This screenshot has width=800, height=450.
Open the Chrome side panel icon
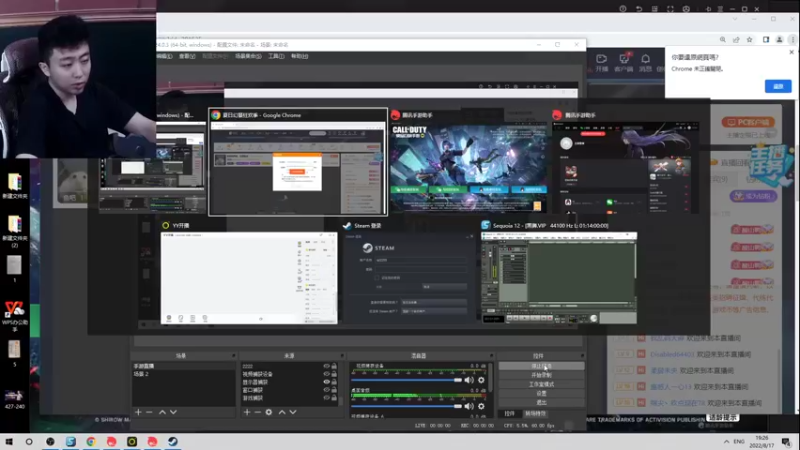[766, 39]
